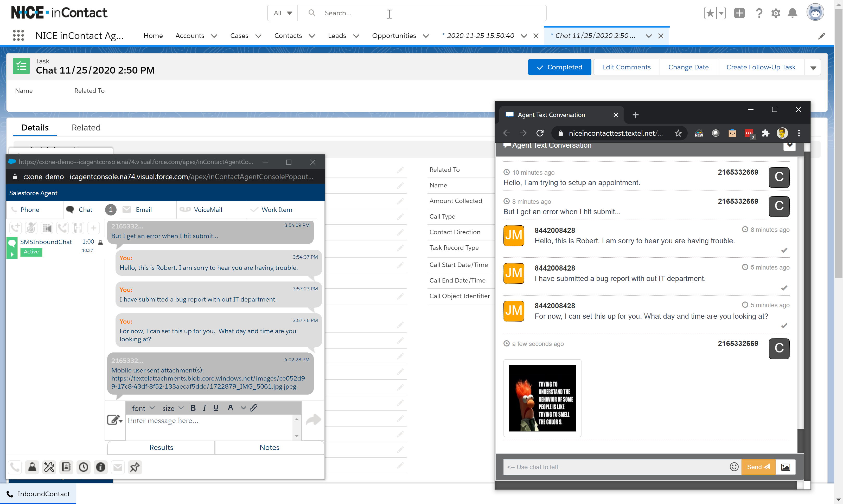Open the emoji picker in Agent Text Conversation
843x504 pixels.
click(734, 467)
